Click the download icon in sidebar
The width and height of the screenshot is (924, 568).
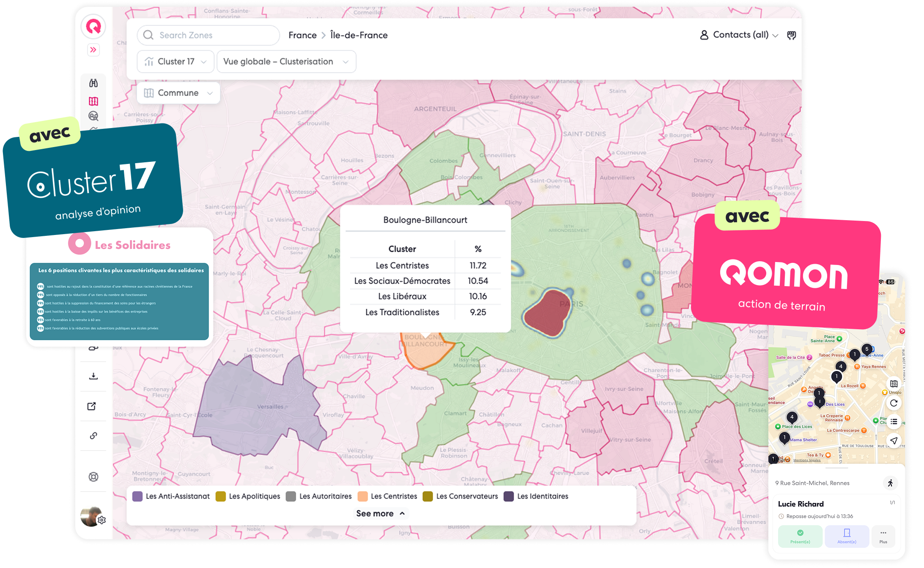point(93,376)
